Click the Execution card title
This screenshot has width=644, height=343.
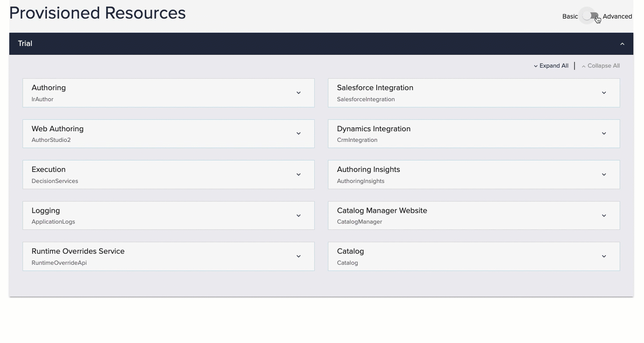click(x=49, y=170)
